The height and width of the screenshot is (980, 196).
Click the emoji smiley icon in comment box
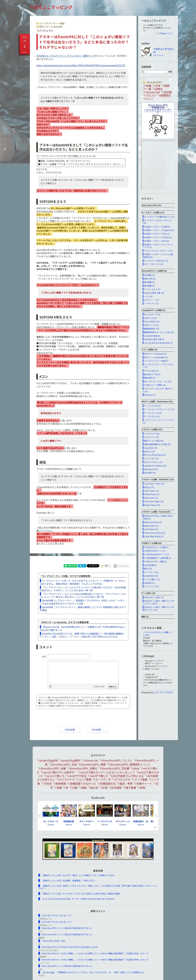50,686
